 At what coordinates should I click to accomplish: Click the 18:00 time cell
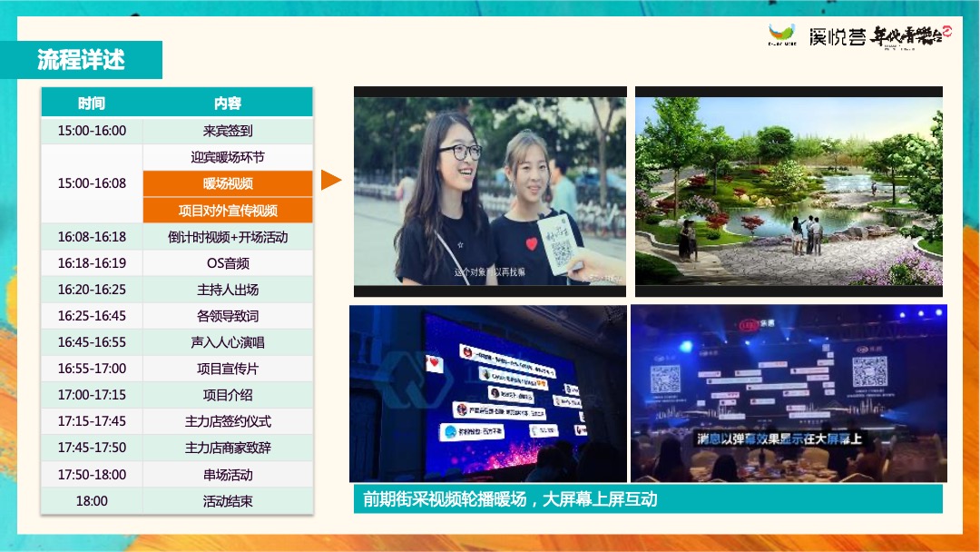pos(91,500)
